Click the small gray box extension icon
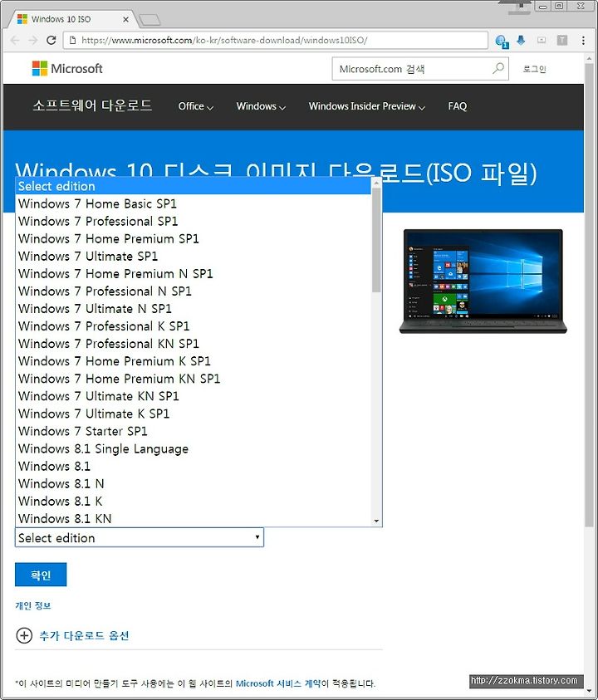This screenshot has height=700, width=598. (x=542, y=40)
